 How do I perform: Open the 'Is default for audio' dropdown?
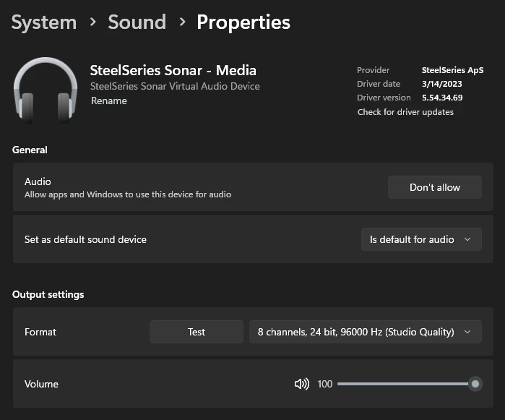[x=421, y=239]
